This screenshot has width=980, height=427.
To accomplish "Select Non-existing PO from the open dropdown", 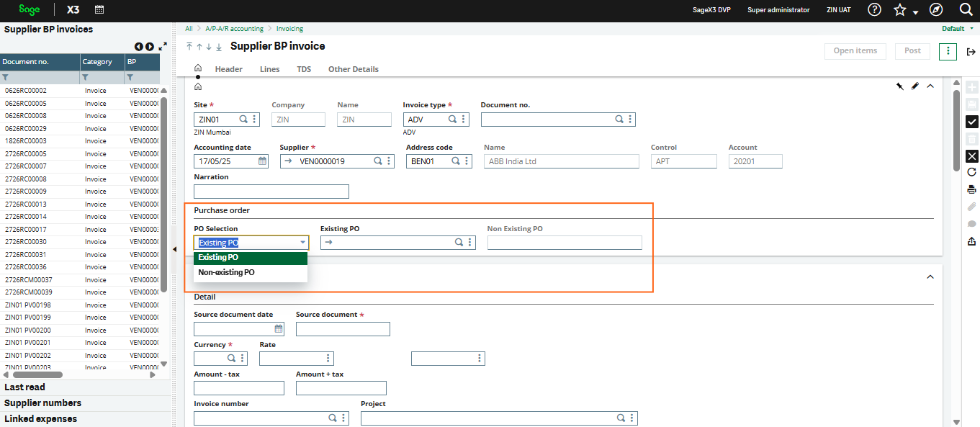I will coord(228,272).
